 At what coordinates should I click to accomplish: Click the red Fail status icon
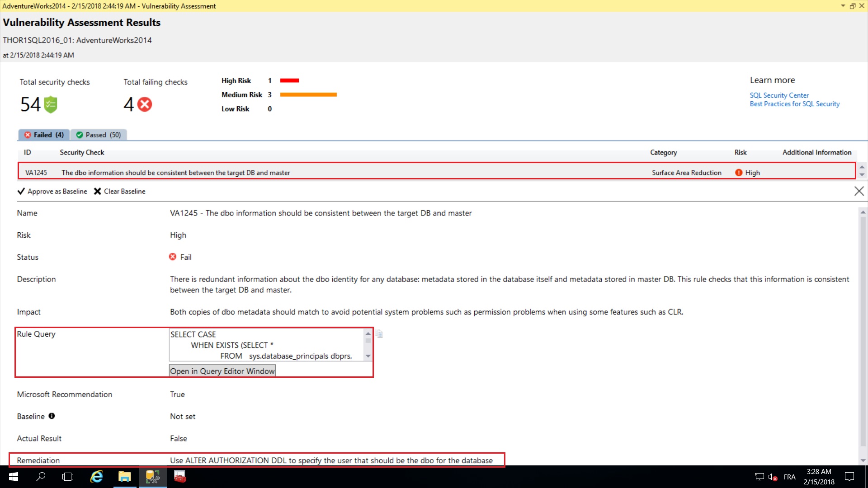tap(173, 257)
